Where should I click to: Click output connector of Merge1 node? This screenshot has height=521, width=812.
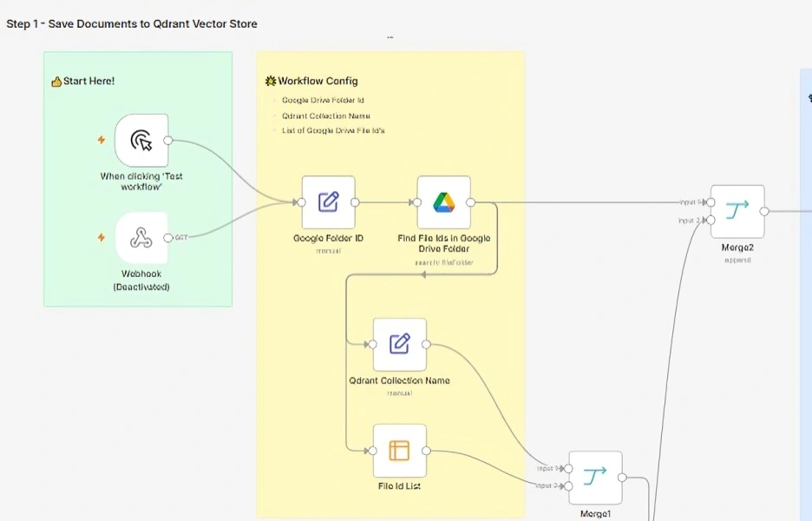point(623,478)
